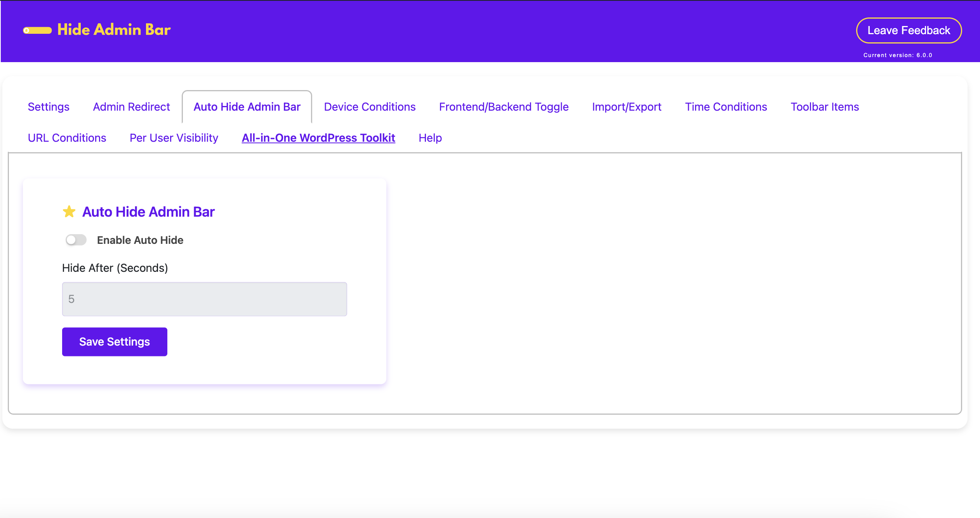Viewport: 980px width, 518px height.
Task: Click the yellow star icon beside Auto Hide Admin Bar
Action: pyautogui.click(x=69, y=212)
